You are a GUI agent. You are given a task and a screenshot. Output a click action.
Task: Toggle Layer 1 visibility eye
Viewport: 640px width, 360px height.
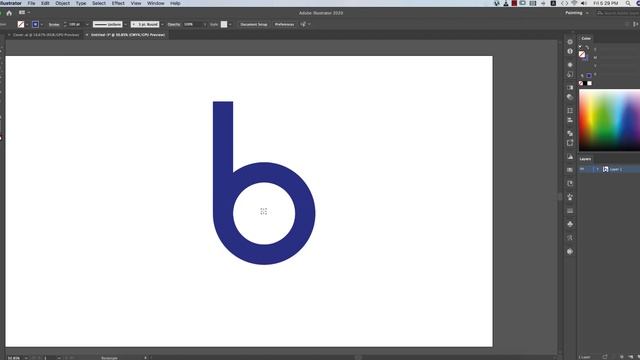[x=582, y=169]
